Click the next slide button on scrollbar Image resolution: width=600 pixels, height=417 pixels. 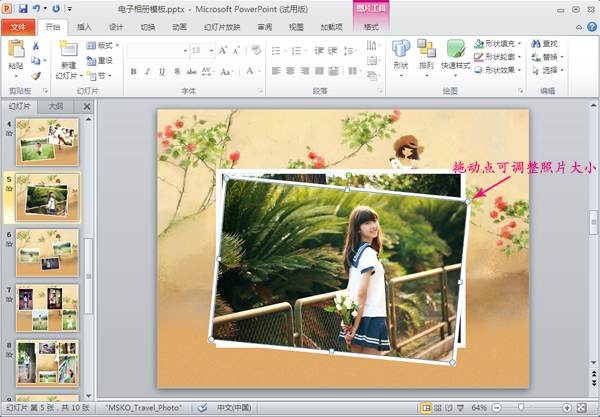point(593,383)
